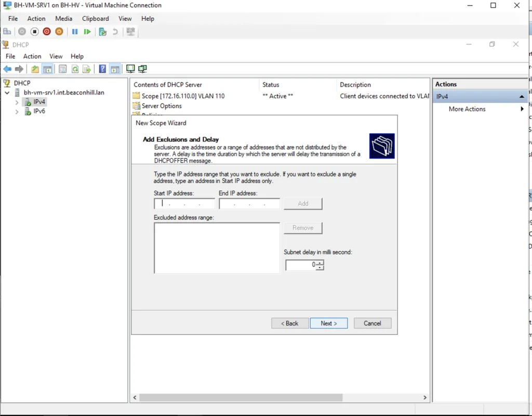Expand the IPv6 tree node

pos(17,111)
